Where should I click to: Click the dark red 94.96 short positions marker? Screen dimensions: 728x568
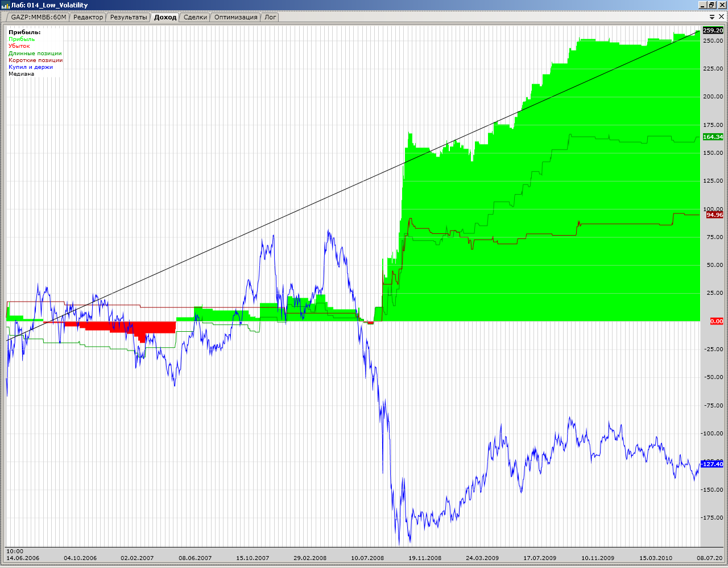point(715,215)
